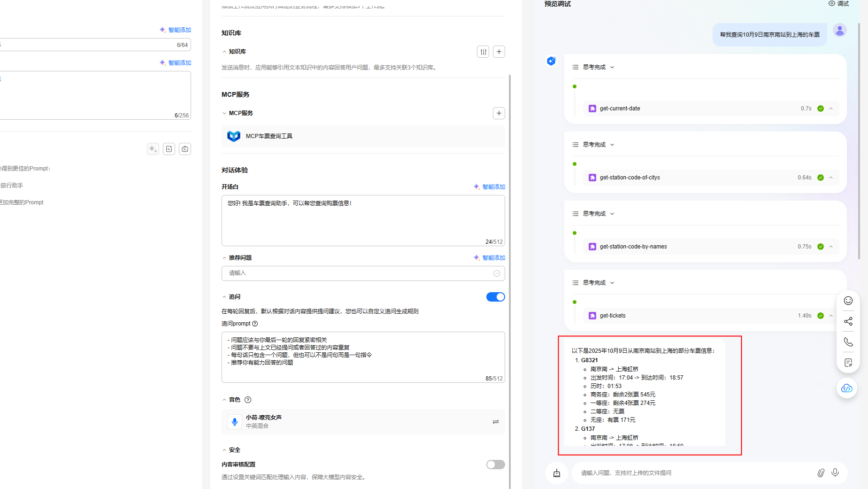868x489 pixels.
Task: Disable the 追问 follow-up toggle
Action: pyautogui.click(x=495, y=297)
